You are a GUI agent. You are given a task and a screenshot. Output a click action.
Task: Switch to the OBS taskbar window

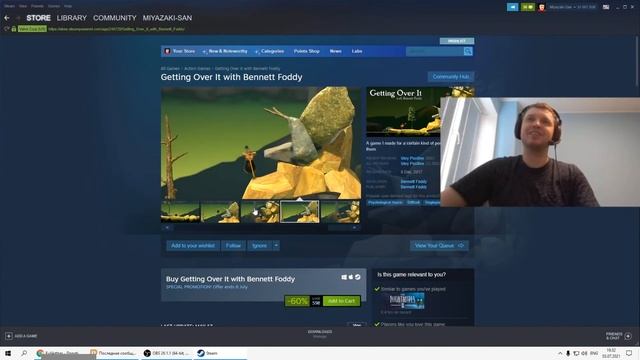167,353
